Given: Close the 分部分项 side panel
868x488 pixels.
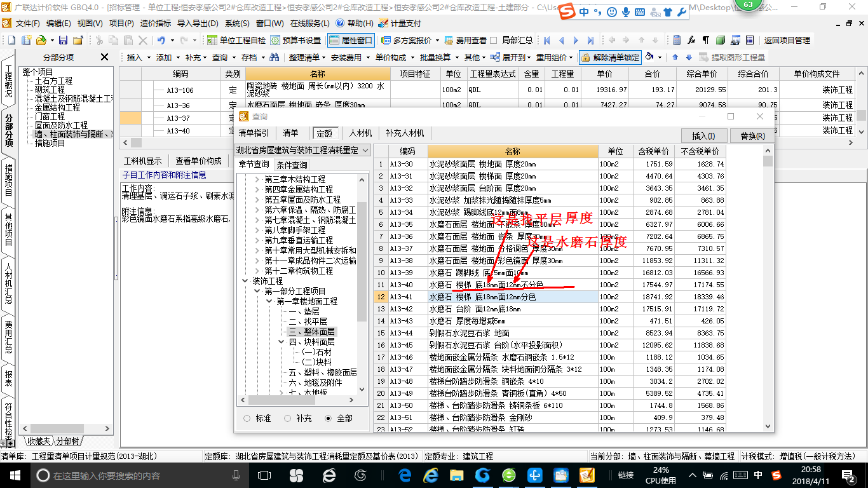Looking at the screenshot, I should [x=104, y=57].
